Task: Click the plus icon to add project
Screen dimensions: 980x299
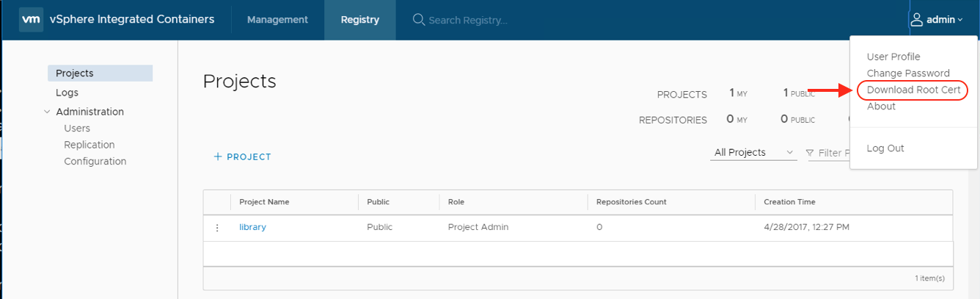Action: (x=218, y=157)
